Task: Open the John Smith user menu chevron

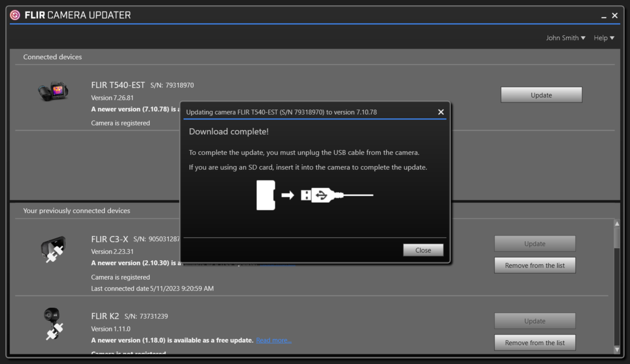Action: tap(584, 38)
